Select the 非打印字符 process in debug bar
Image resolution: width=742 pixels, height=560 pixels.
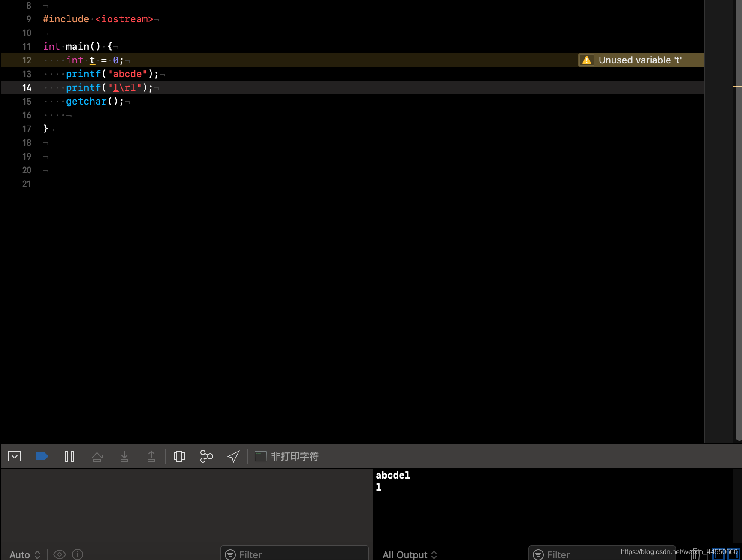295,456
